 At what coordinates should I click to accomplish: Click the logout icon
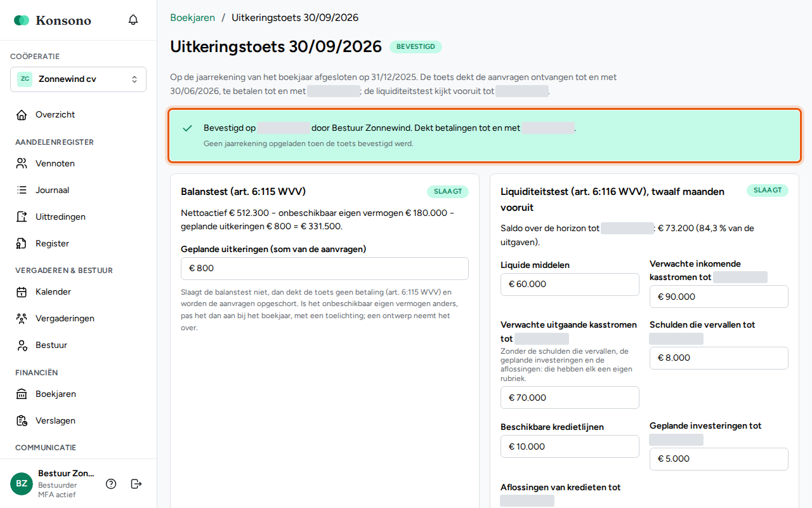click(136, 484)
